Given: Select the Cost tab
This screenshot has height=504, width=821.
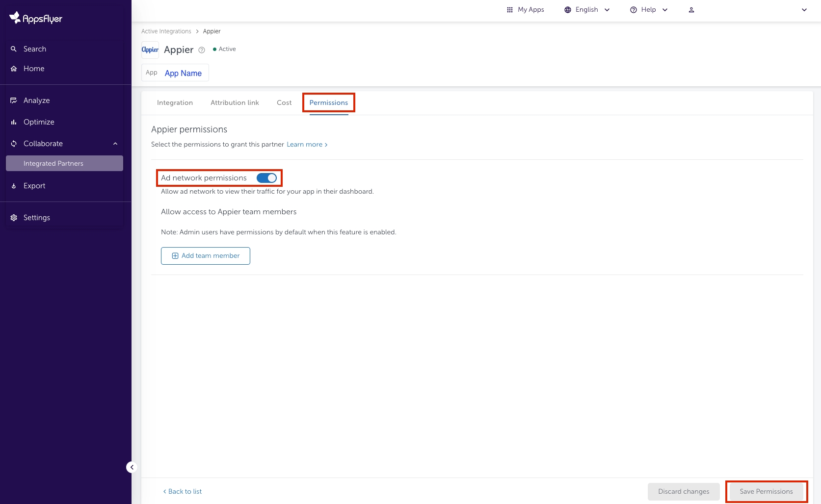Looking at the screenshot, I should [284, 102].
